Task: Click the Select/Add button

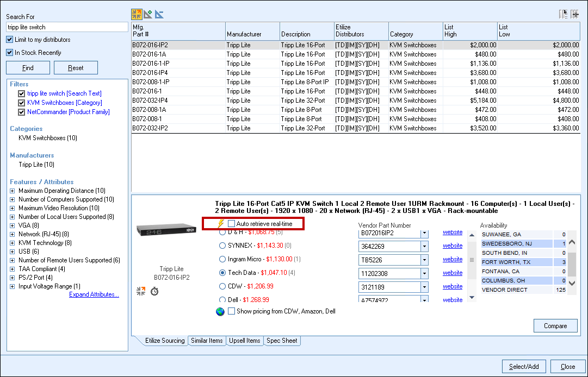Action: 524,367
